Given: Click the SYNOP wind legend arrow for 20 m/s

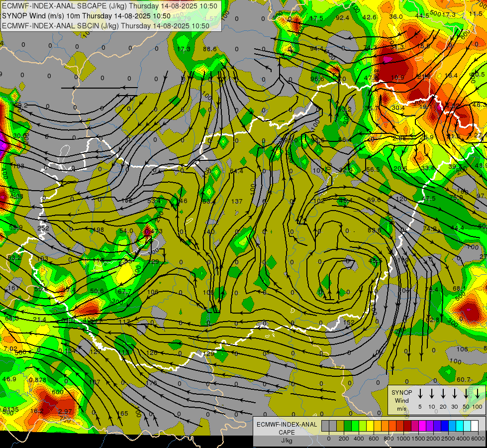Looking at the screenshot, I should 443,394.
